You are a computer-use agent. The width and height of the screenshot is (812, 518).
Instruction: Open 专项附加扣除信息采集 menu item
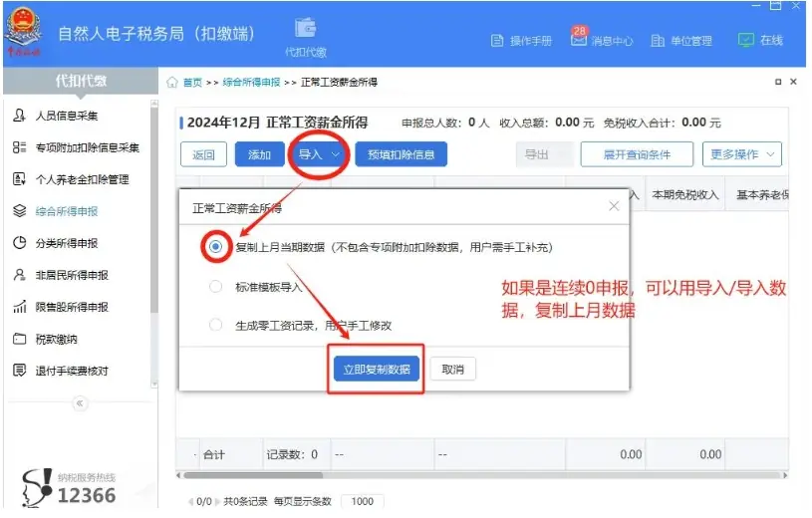88,147
